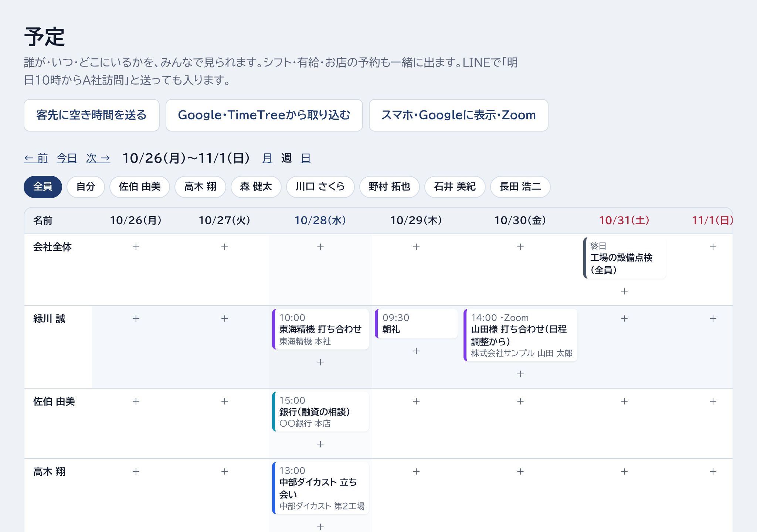
Task: Open 銀行(融資の相談) event at 15:00
Action: click(x=320, y=412)
